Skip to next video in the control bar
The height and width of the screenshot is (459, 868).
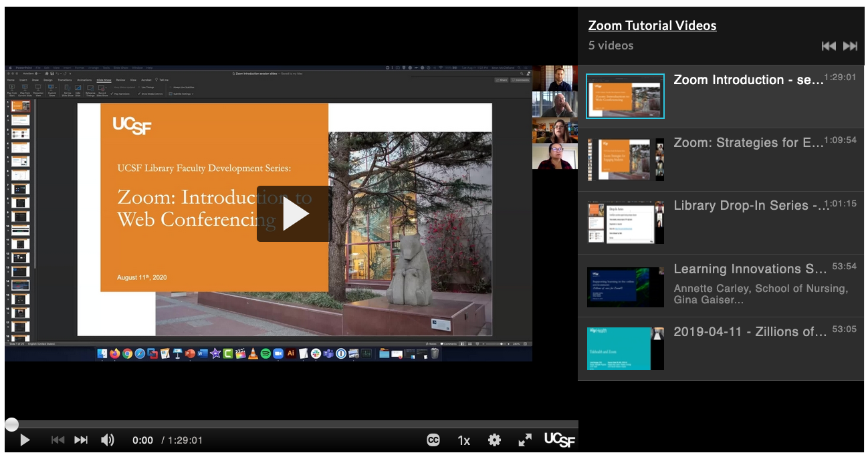point(81,440)
